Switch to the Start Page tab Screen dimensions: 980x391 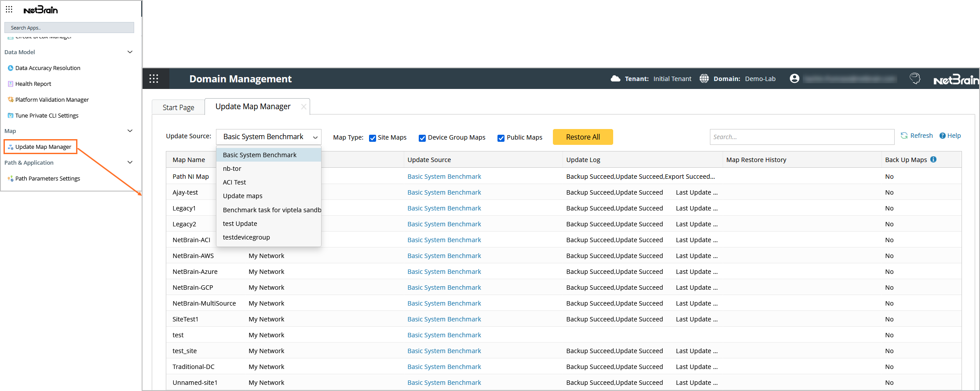178,107
